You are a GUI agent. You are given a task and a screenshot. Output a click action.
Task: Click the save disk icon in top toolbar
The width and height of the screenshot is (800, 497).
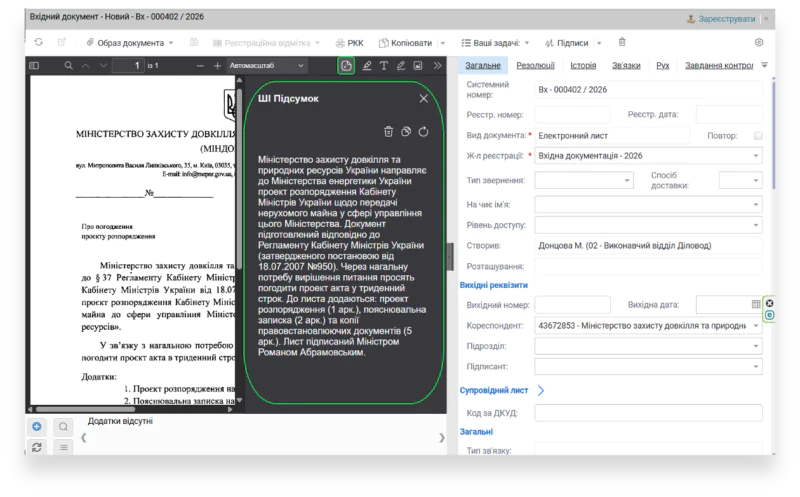coord(194,42)
